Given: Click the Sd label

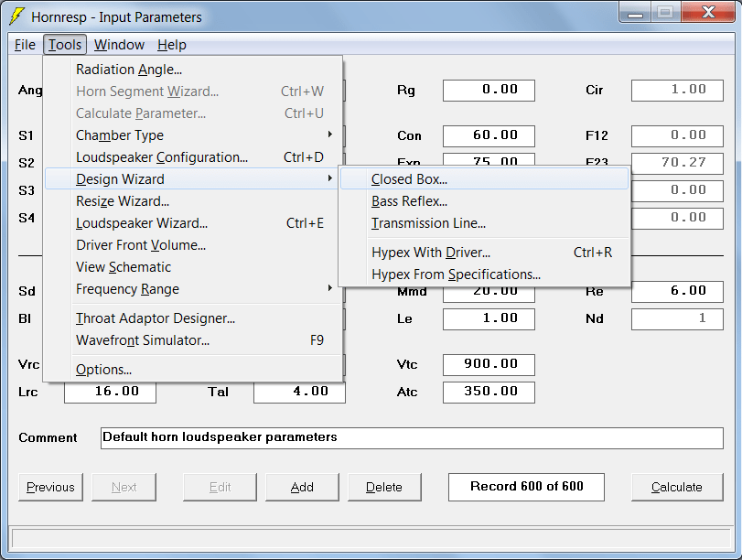Looking at the screenshot, I should pyautogui.click(x=27, y=291).
